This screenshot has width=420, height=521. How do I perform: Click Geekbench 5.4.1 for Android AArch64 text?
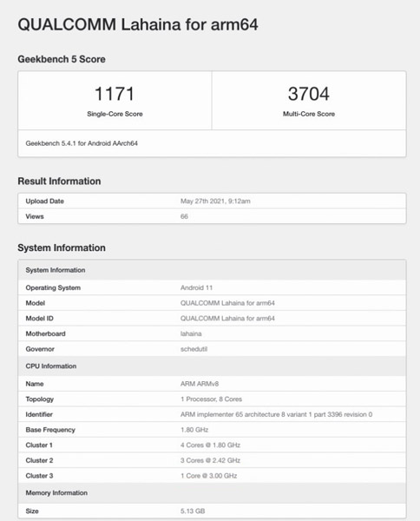[82, 143]
